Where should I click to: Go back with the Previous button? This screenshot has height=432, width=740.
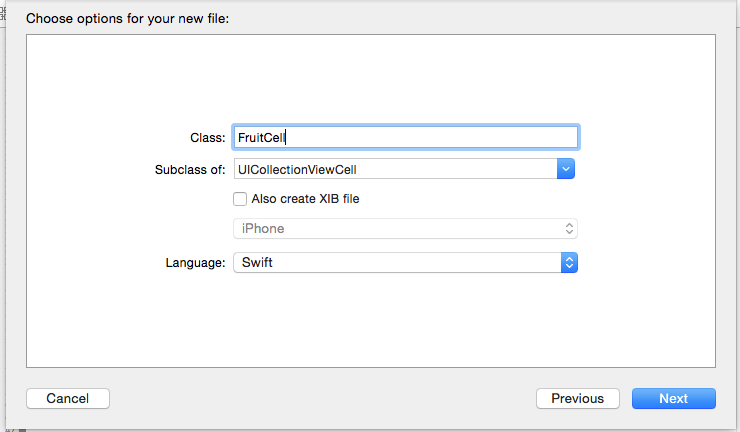click(x=578, y=398)
